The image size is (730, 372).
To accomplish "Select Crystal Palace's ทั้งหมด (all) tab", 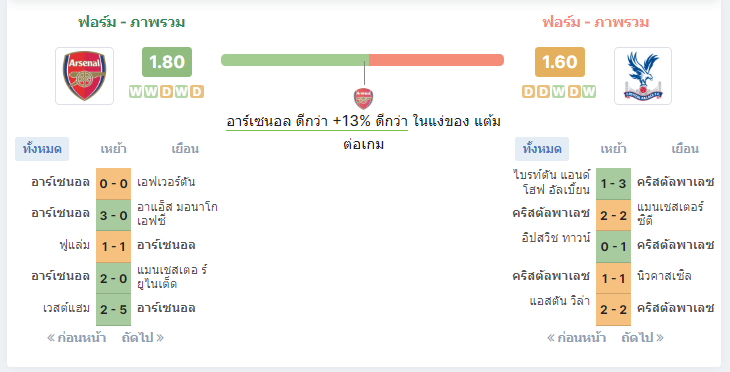I will [542, 149].
